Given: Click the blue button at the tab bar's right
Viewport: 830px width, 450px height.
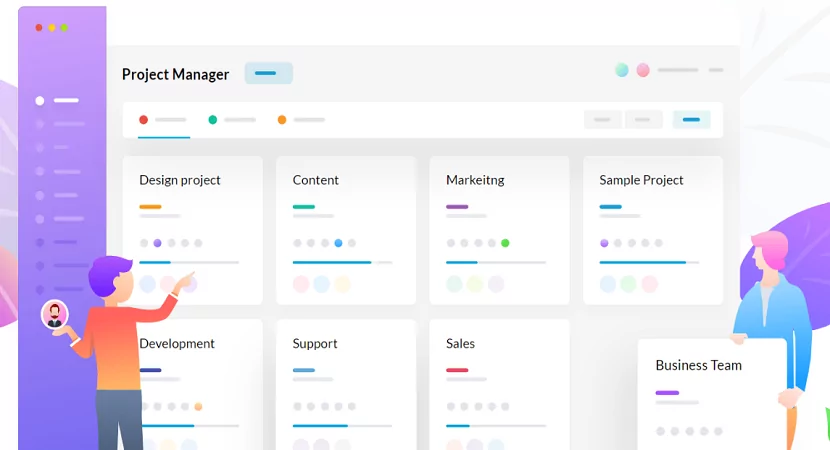Looking at the screenshot, I should [691, 120].
